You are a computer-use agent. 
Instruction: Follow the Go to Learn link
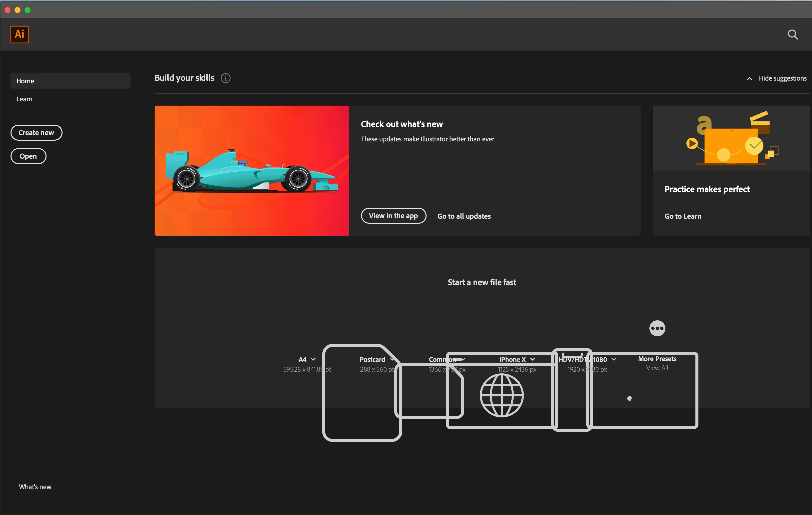(x=682, y=216)
